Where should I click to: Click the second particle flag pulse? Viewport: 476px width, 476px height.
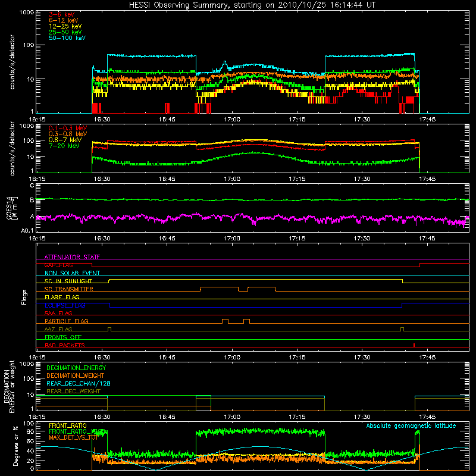coord(246,321)
